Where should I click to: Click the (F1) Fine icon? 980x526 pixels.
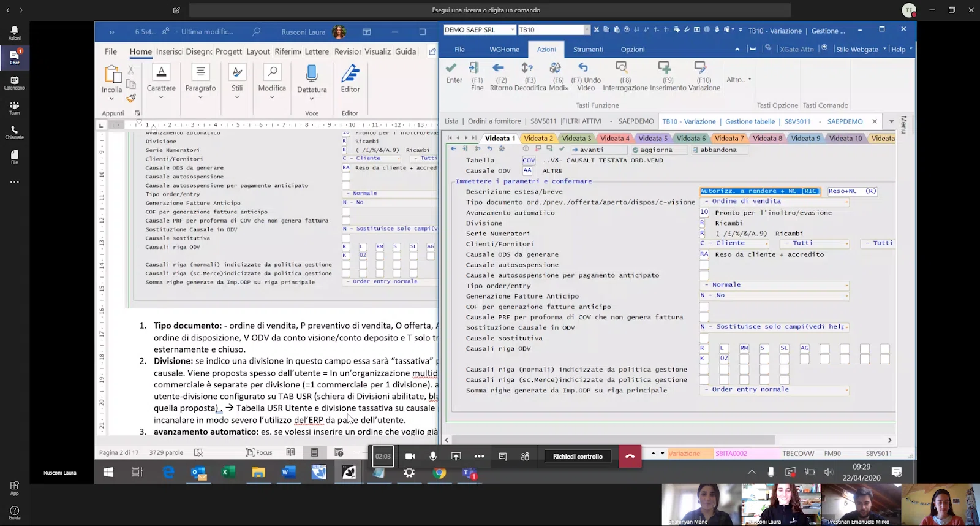(473, 67)
